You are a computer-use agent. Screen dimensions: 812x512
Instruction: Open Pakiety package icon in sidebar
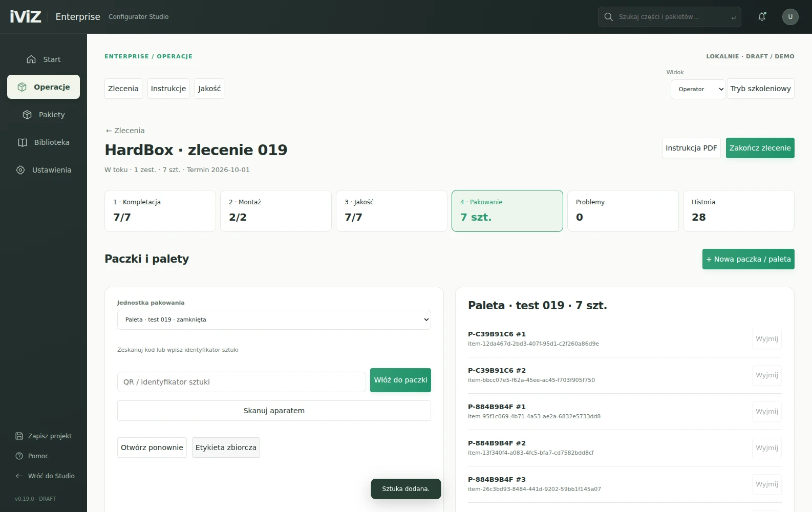(27, 115)
